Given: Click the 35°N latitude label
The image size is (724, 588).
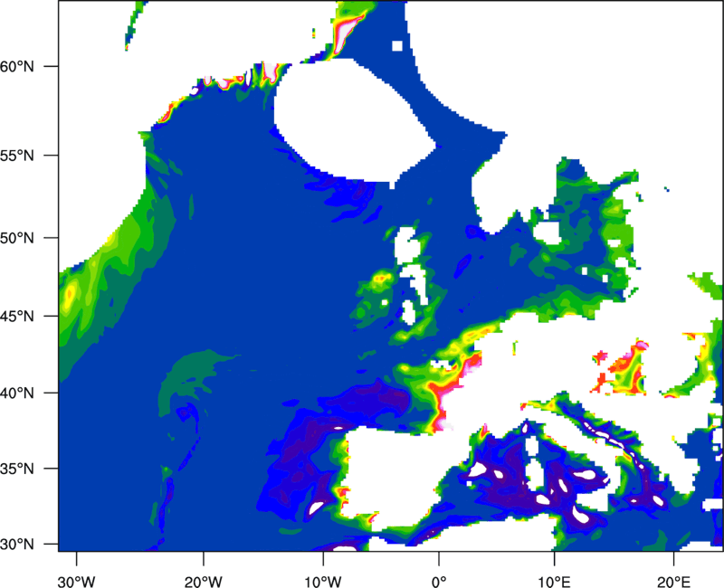Looking at the screenshot, I should coord(17,469).
